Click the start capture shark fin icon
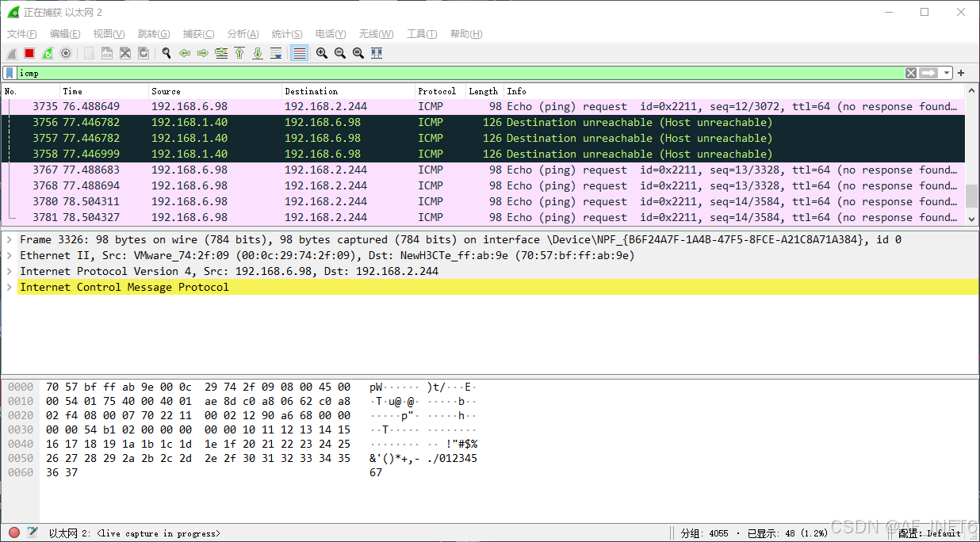The image size is (980, 542). [x=12, y=53]
